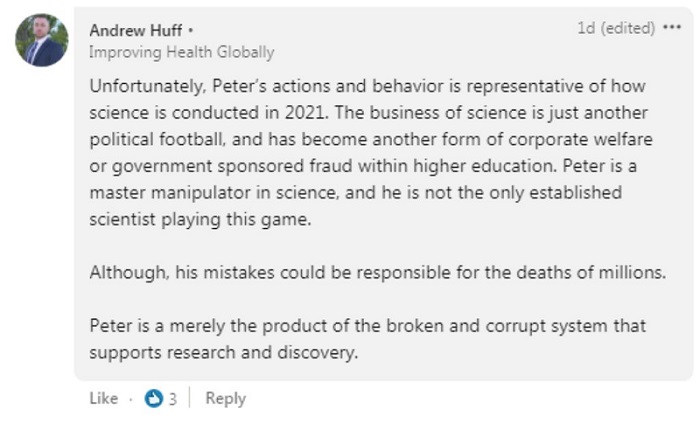Viewport: 700px width, 423px height.
Task: Click the '1d' comment timestamp
Action: pos(586,28)
